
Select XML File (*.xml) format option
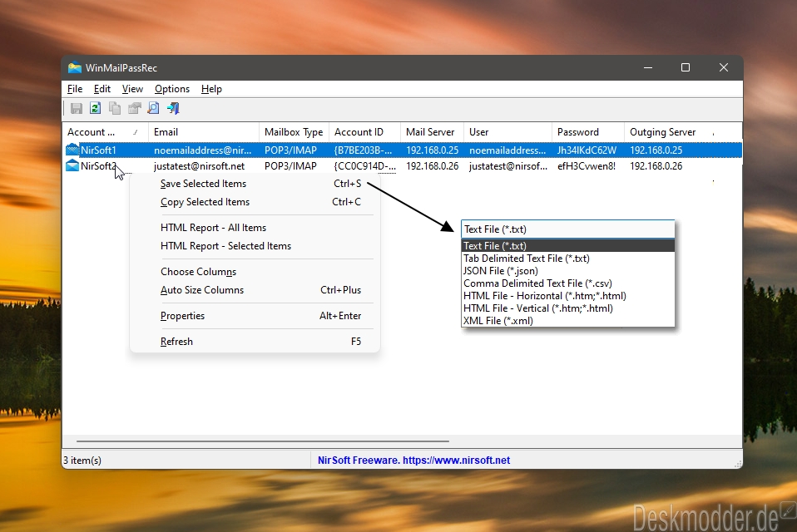point(498,321)
